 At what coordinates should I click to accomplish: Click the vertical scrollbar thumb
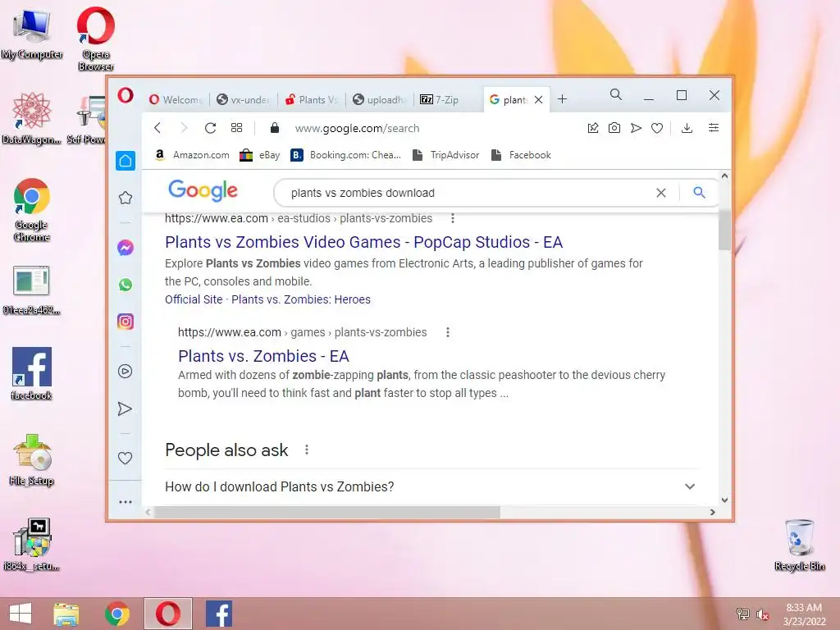coord(724,230)
